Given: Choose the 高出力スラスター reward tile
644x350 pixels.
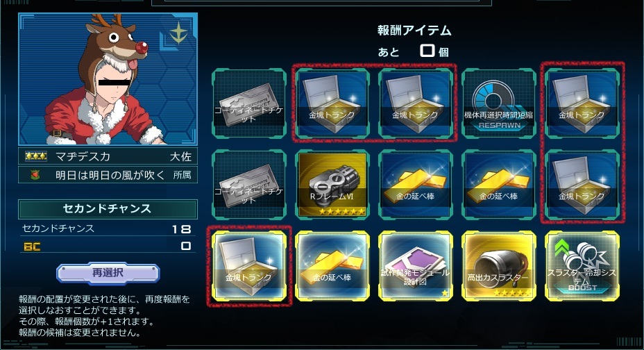Looking at the screenshot, I should pyautogui.click(x=498, y=266).
